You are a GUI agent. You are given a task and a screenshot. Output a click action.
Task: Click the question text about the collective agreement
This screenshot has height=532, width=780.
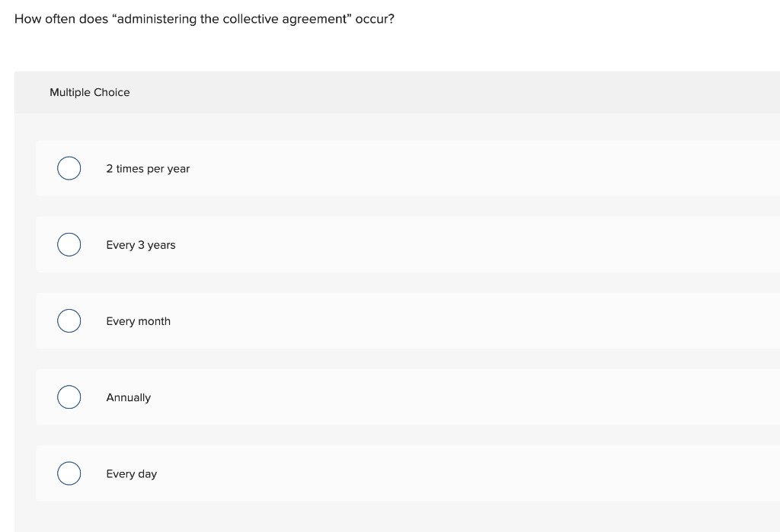[x=204, y=19]
